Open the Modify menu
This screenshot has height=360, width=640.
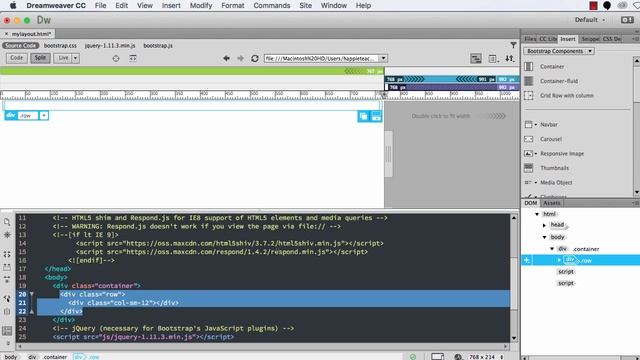201,6
